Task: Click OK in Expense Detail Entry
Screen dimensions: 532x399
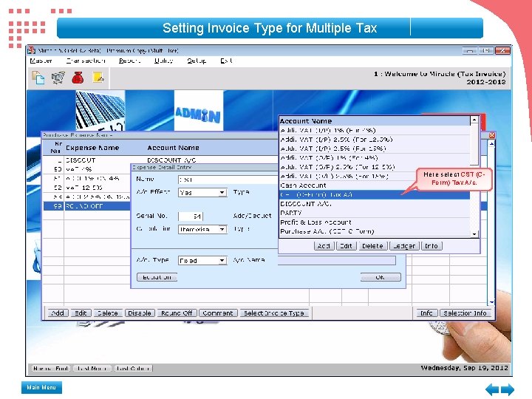Action: pos(381,277)
